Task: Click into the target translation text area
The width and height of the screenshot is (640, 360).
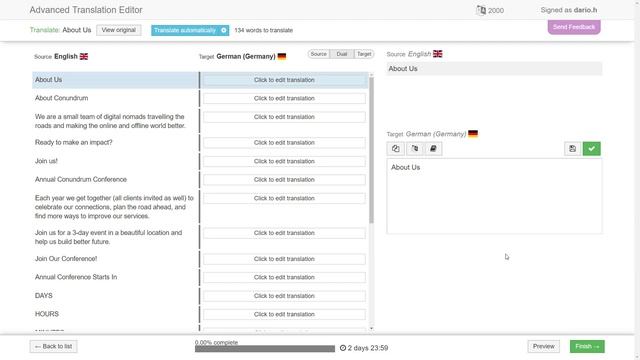Action: (494, 196)
